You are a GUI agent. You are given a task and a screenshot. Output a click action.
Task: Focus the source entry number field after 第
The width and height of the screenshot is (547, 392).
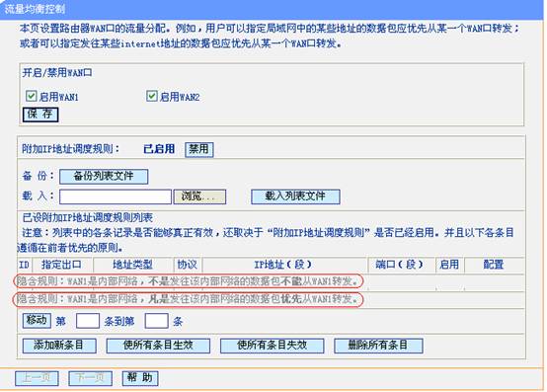(88, 321)
